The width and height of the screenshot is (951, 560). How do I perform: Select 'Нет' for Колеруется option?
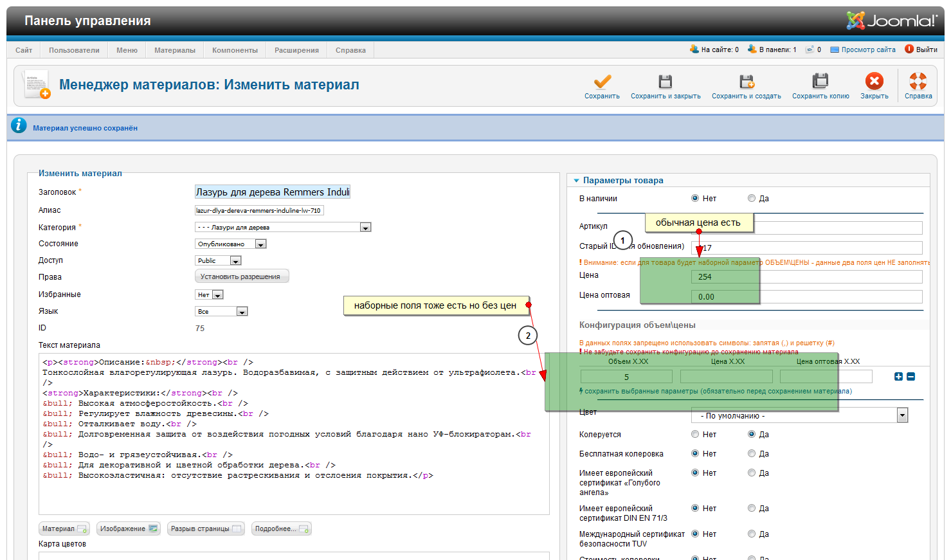pos(695,435)
